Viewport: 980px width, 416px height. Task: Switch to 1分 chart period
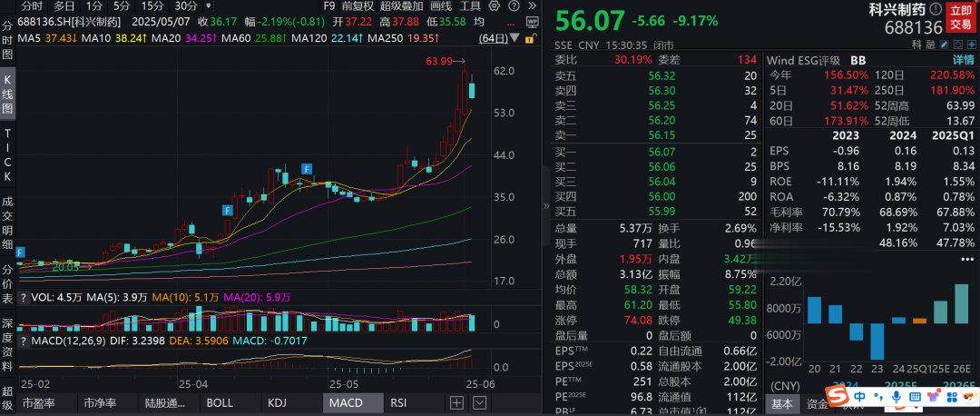click(93, 7)
